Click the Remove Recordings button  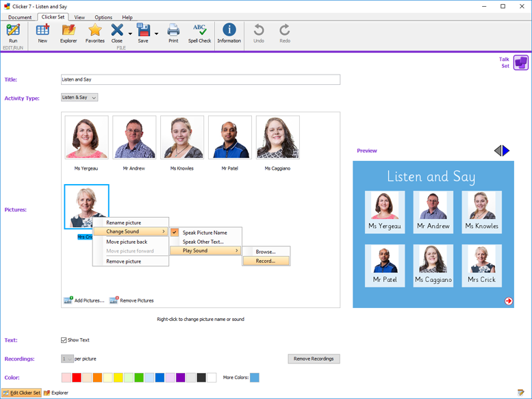click(314, 359)
